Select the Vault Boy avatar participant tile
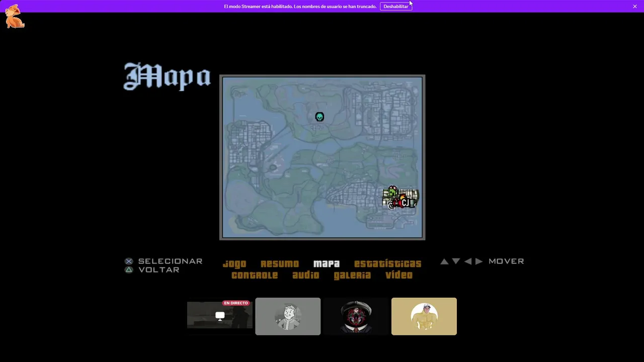 click(288, 316)
